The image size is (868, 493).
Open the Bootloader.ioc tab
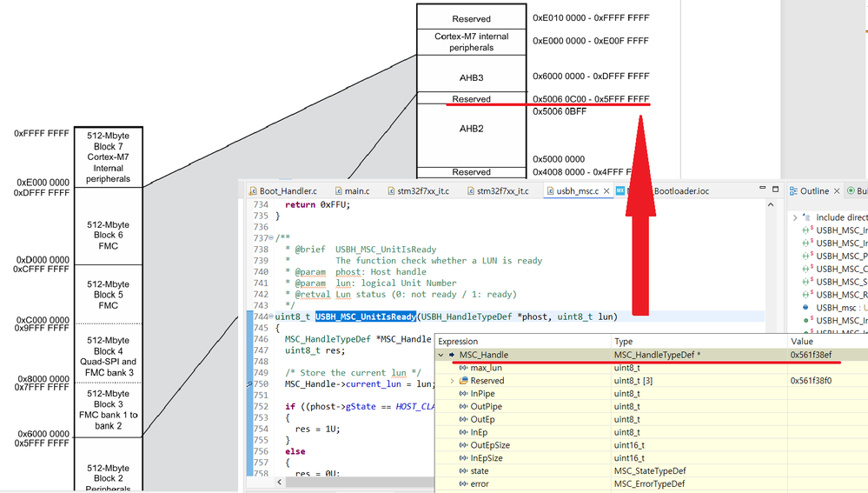pyautogui.click(x=681, y=191)
